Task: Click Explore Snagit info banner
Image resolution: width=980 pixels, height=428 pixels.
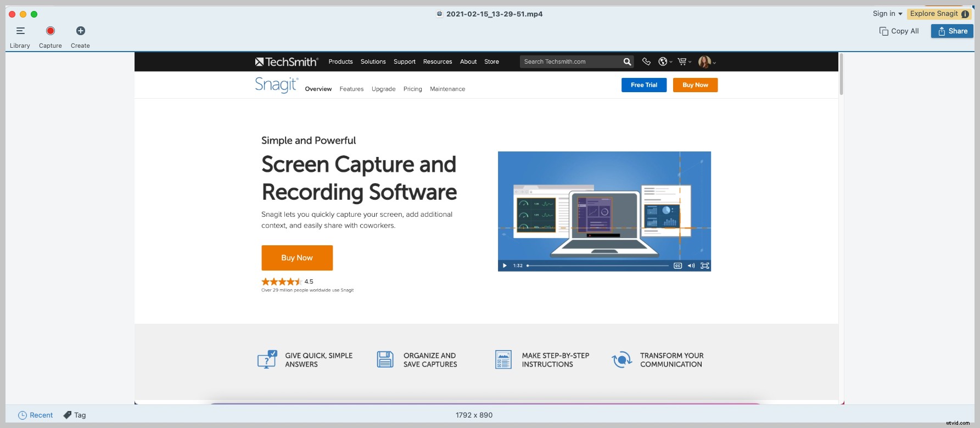Action: tap(939, 14)
